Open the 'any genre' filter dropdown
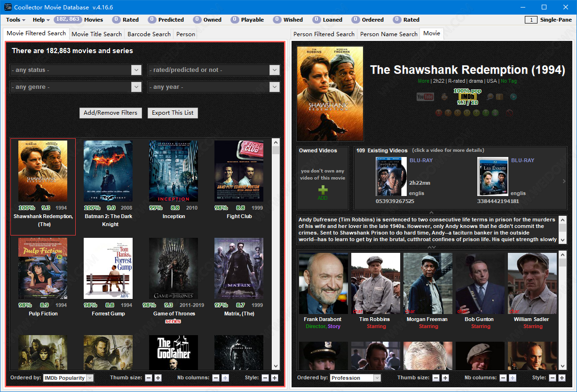This screenshot has height=392, width=577. click(75, 87)
